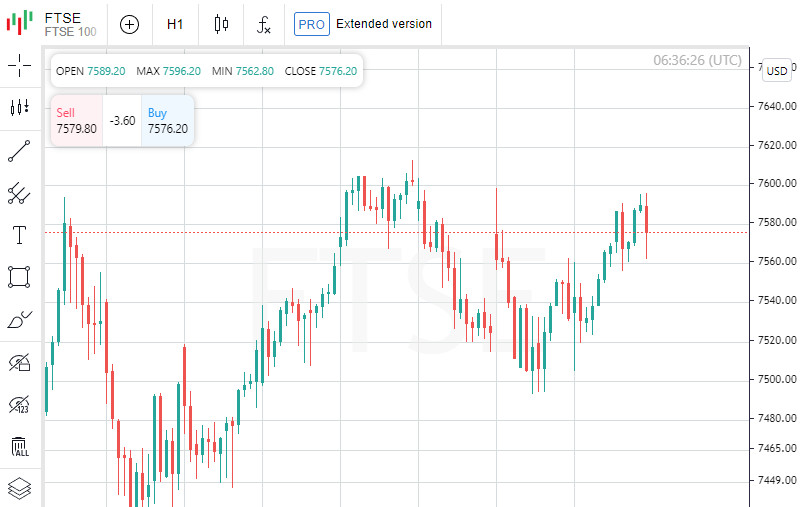The width and height of the screenshot is (806, 507).
Task: Open the FTSE 100 symbol selector
Action: coord(70,24)
